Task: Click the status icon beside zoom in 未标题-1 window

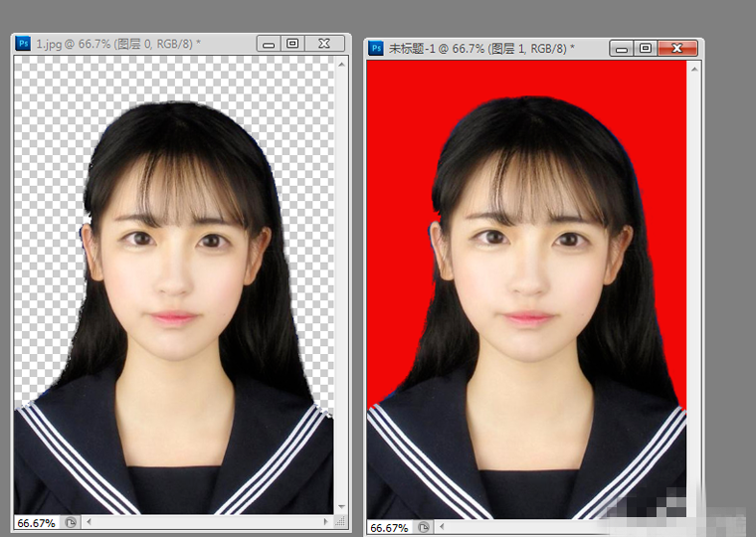Action: 425,527
